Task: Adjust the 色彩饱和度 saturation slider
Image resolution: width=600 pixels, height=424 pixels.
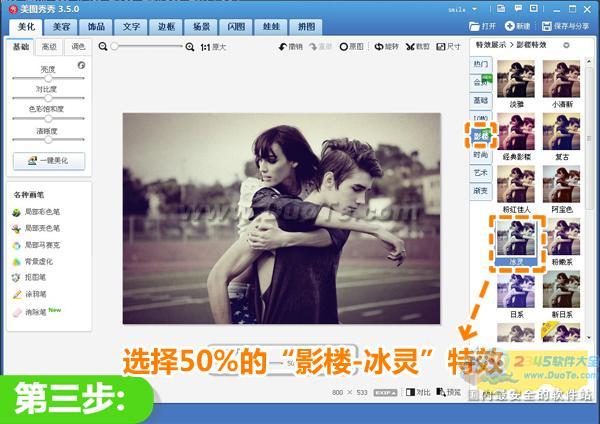Action: click(x=48, y=118)
